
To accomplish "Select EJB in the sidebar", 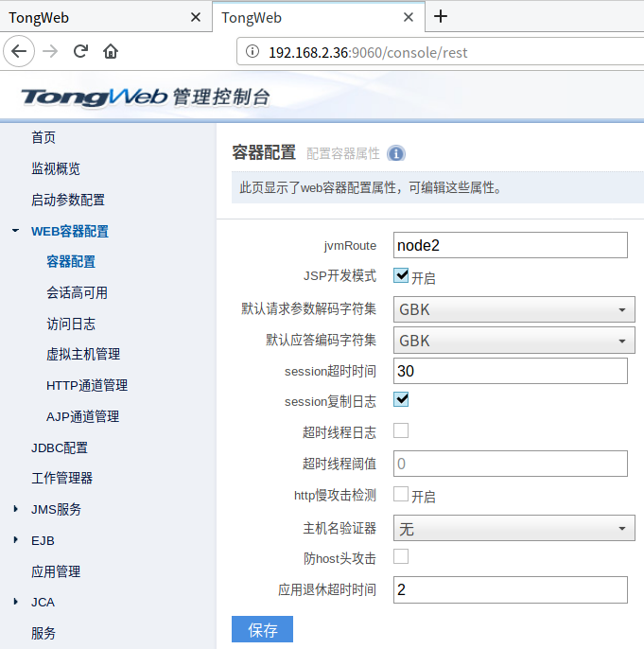I will coord(43,540).
